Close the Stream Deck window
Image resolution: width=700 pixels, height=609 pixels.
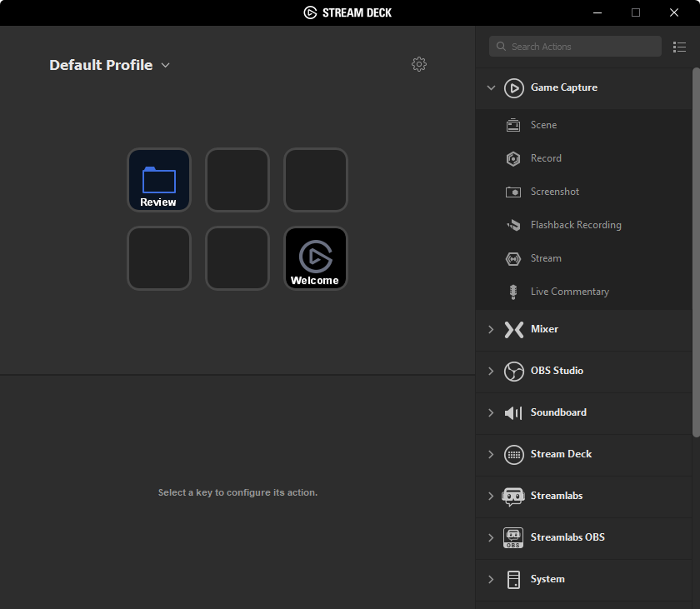coord(674,12)
